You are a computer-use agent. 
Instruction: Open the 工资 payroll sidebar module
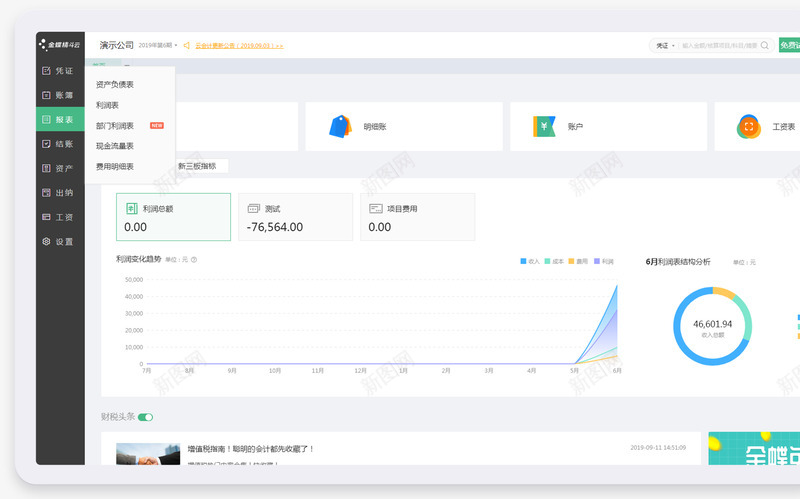[x=60, y=217]
